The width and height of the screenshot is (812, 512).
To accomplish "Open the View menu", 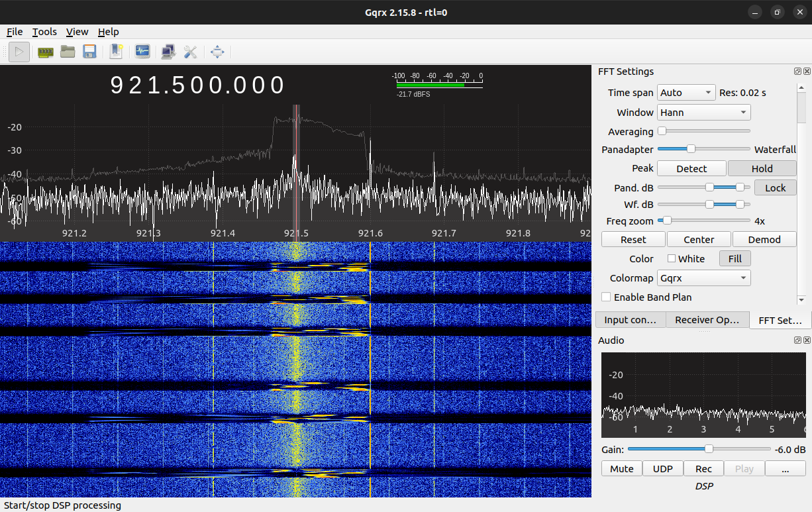I will pyautogui.click(x=77, y=32).
